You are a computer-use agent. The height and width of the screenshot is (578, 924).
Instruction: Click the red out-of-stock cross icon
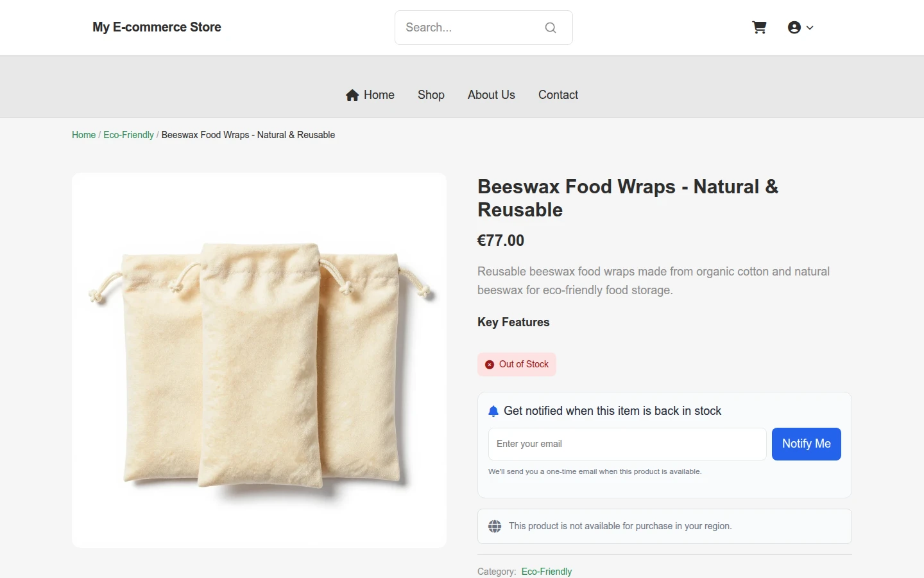(490, 365)
